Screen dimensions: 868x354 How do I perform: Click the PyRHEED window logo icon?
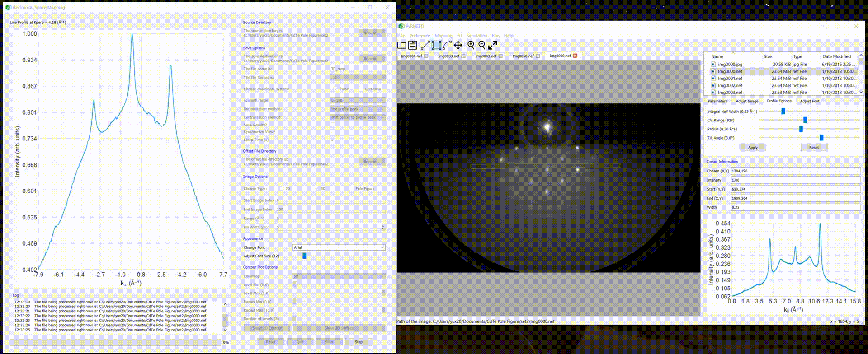401,26
